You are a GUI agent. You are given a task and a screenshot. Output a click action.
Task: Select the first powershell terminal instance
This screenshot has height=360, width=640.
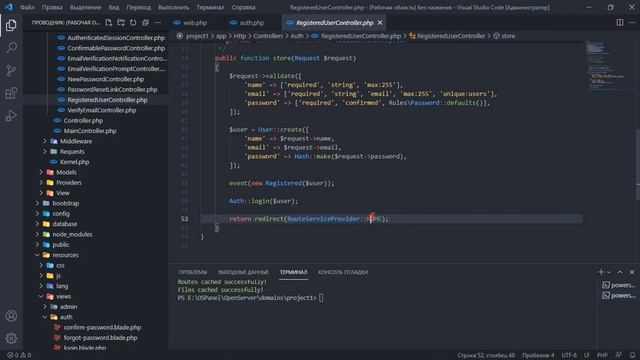(x=619, y=285)
